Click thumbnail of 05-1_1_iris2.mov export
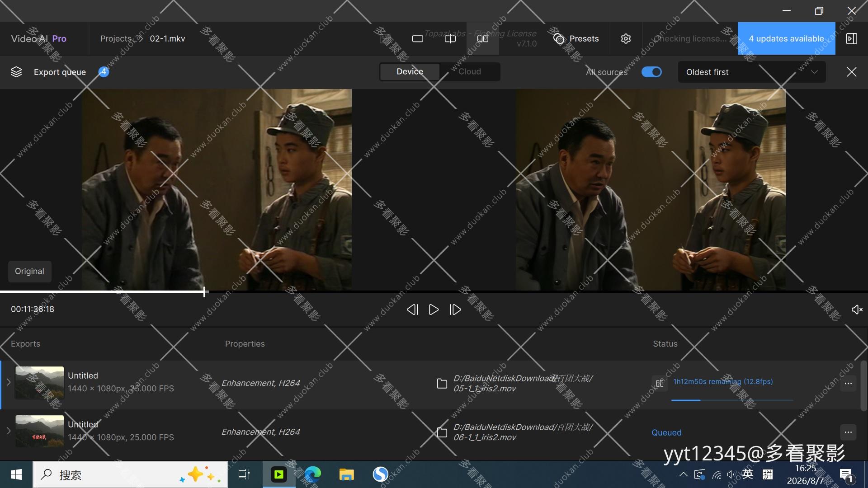Screen dimensions: 868x488 pyautogui.click(x=39, y=382)
